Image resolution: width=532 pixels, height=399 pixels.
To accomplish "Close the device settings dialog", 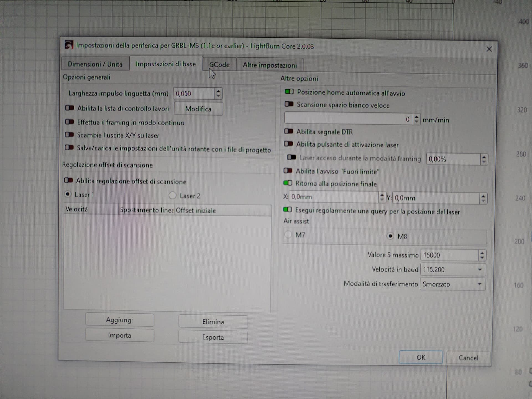I will 489,49.
